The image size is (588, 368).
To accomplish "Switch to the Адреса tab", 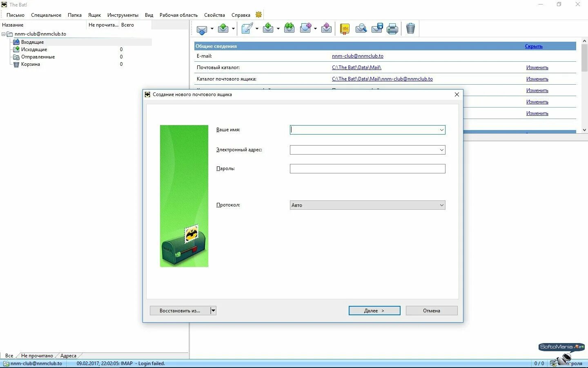I will pyautogui.click(x=68, y=356).
